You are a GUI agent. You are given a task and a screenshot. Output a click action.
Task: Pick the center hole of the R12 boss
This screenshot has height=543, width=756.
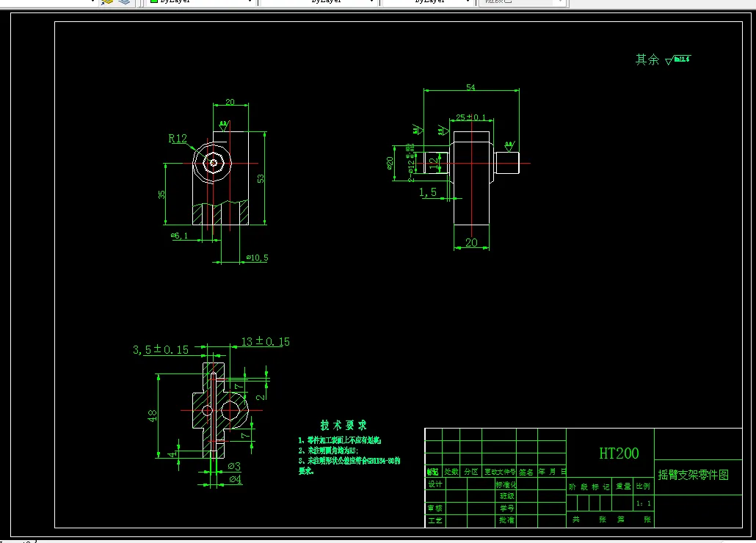(x=213, y=163)
